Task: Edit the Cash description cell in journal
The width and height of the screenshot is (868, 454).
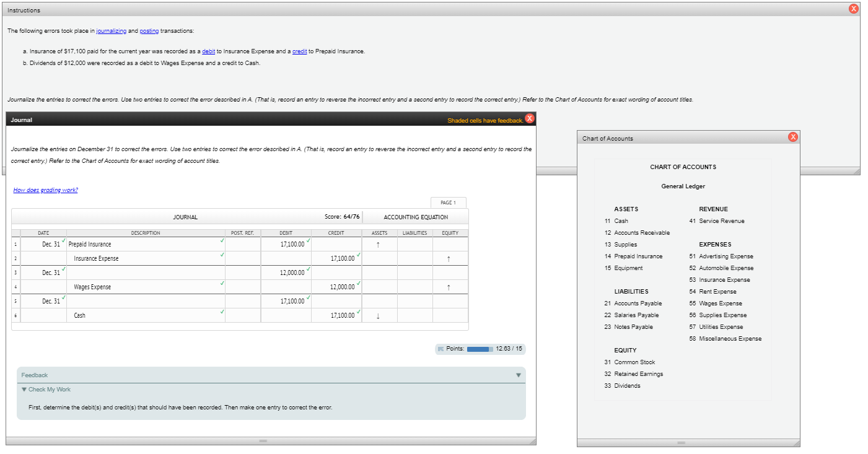Action: [x=146, y=315]
